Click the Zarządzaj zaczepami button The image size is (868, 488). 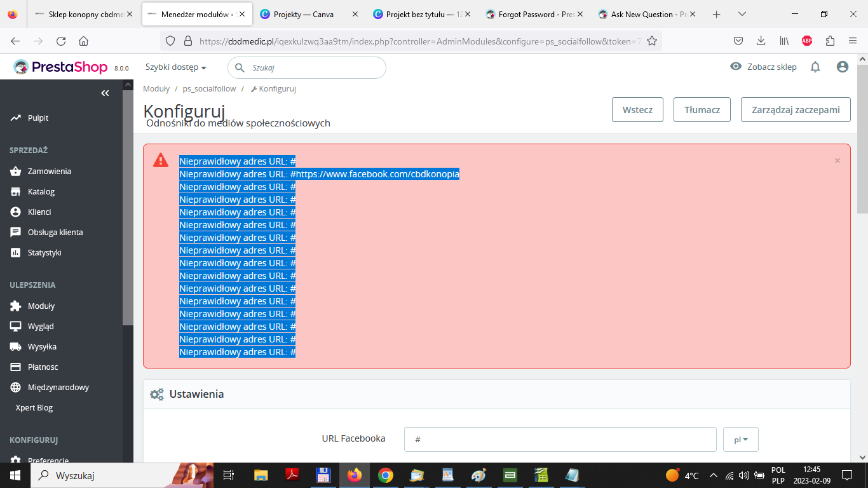[796, 109]
